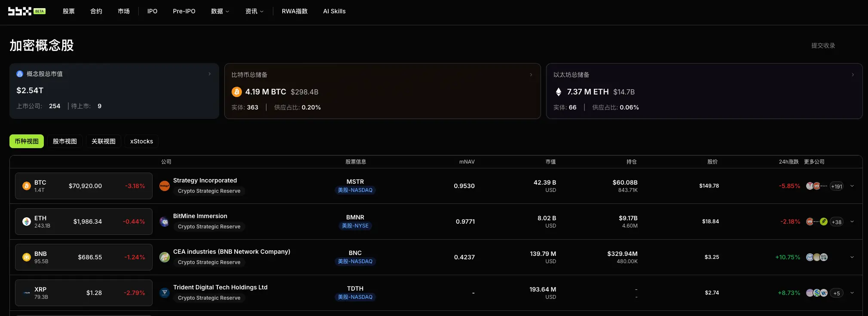
Task: Click Strategy Incorporated company logo
Action: (165, 186)
